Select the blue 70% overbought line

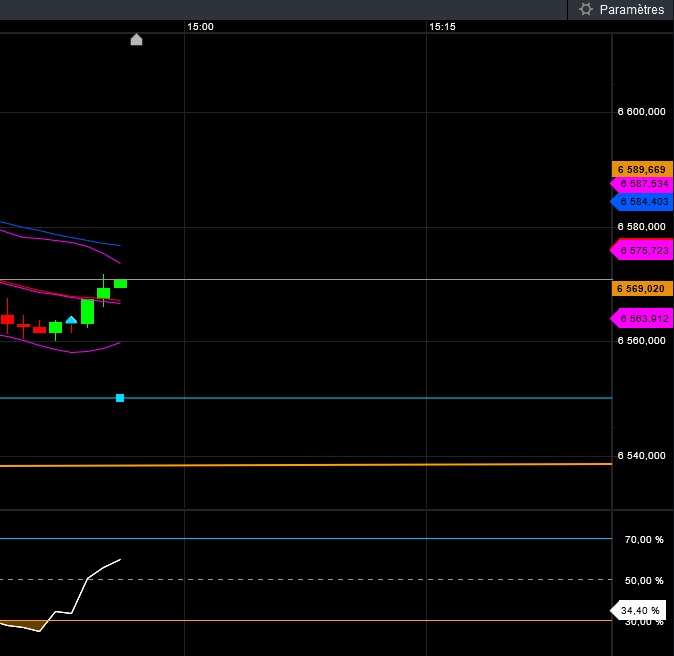[x=306, y=538]
